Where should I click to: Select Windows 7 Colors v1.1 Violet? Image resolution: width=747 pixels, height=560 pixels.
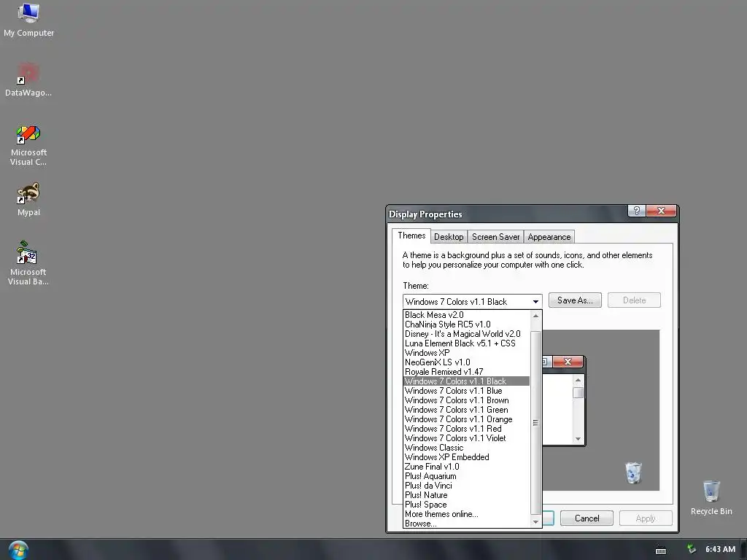click(x=466, y=438)
